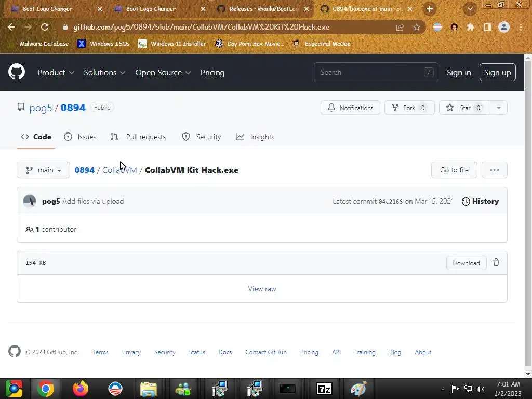
Task: Click footer Terms link
Action: point(100,352)
